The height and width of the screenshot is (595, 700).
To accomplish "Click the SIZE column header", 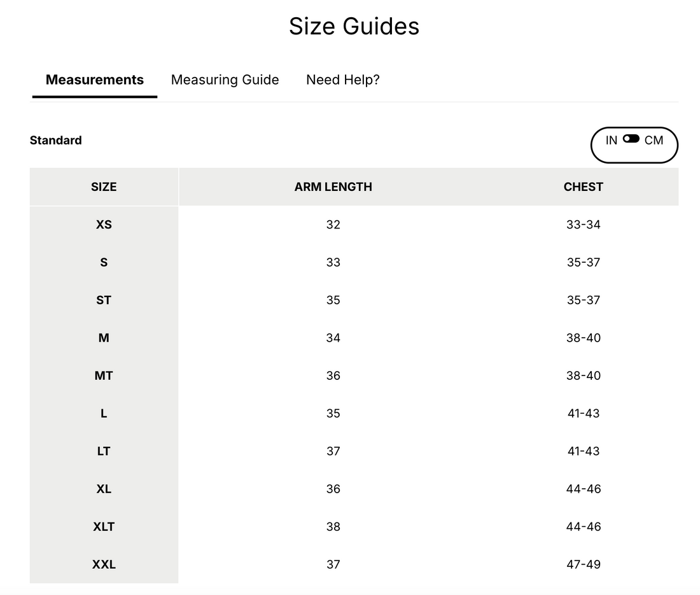I will coord(104,186).
